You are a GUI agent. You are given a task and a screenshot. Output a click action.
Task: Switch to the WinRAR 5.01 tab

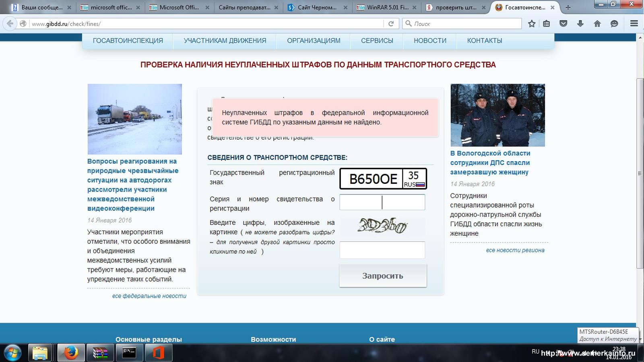tap(387, 7)
